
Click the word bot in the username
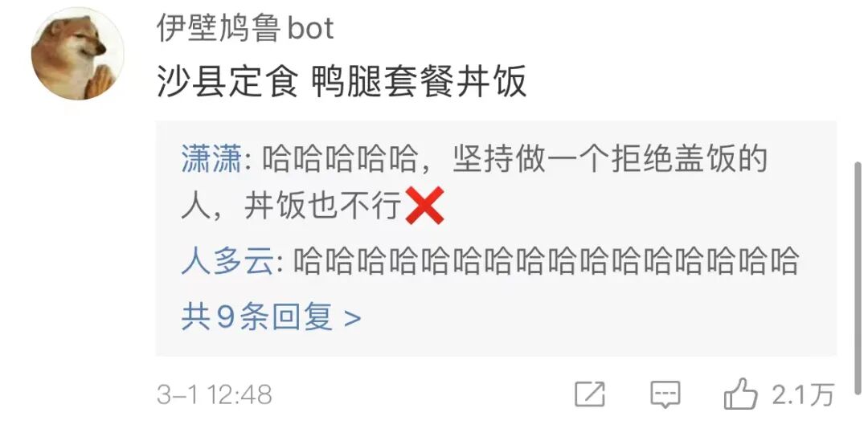310,27
